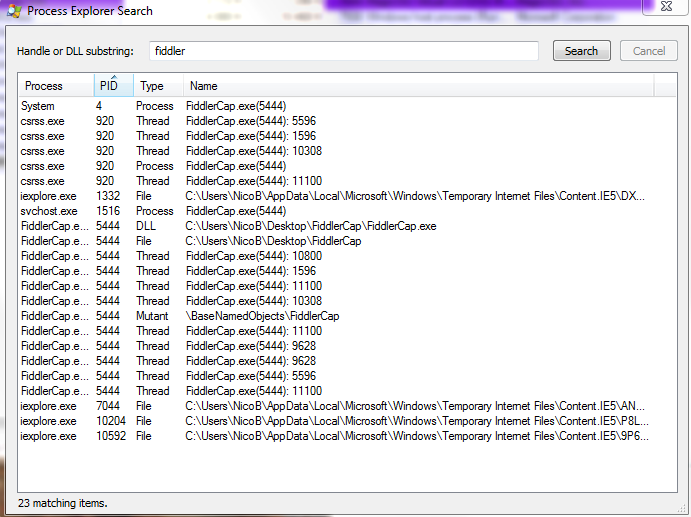Click the '23 matching items.' status text
The width and height of the screenshot is (691, 517).
tap(63, 503)
